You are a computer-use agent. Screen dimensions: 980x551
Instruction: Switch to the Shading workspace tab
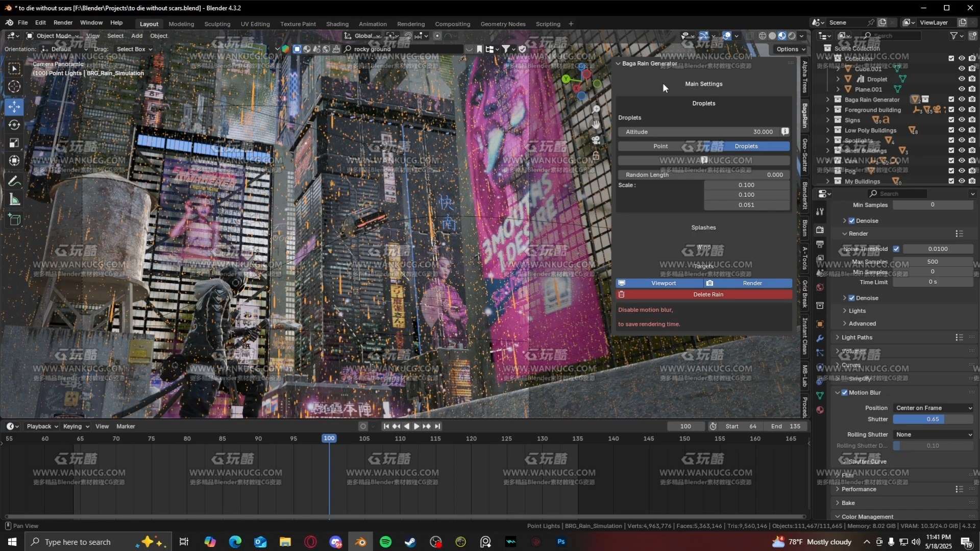[x=337, y=24]
